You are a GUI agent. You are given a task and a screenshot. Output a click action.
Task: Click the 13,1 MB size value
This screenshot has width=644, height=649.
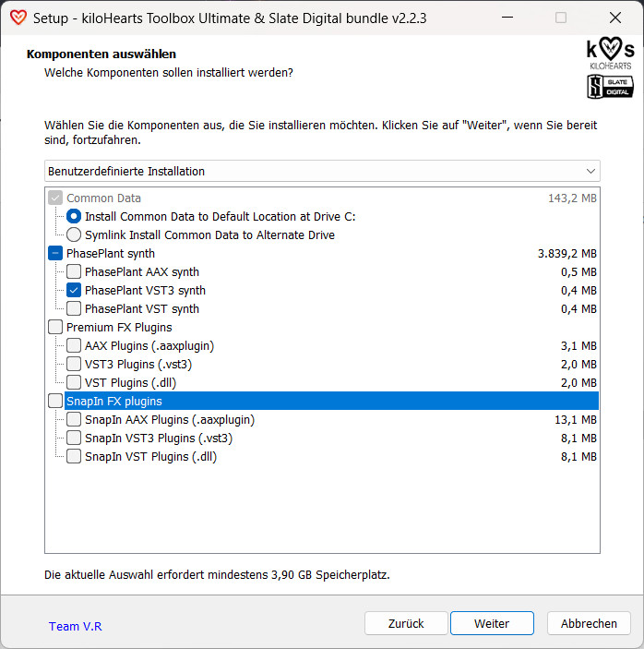[x=576, y=420]
